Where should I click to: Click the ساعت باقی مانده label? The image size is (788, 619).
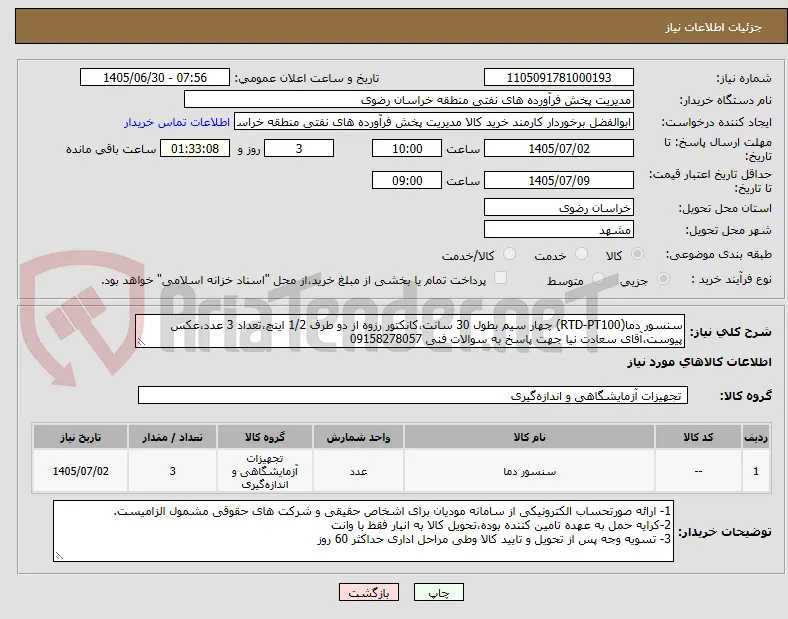[x=111, y=149]
